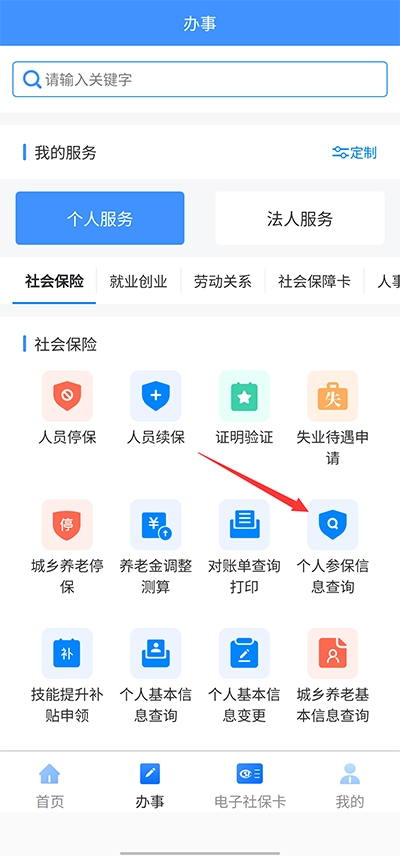Focus the 请输入关键字 search field
Screen dimensions: 400x856
coord(200,80)
